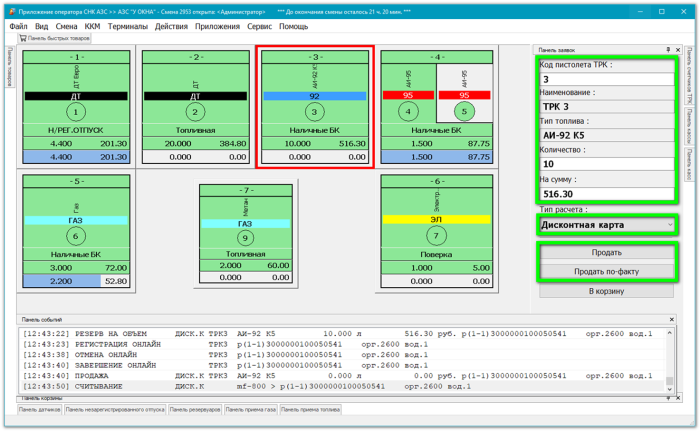This screenshot has width=700, height=431.
Task: Click the Наименование field showing ТРК 3
Action: click(x=607, y=107)
